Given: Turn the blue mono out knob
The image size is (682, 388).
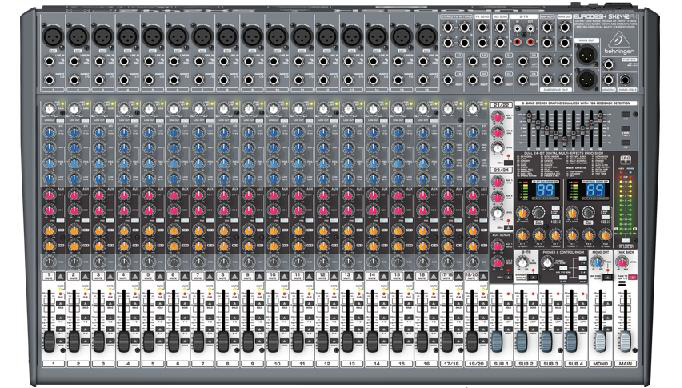Looking at the screenshot, I should (598, 262).
